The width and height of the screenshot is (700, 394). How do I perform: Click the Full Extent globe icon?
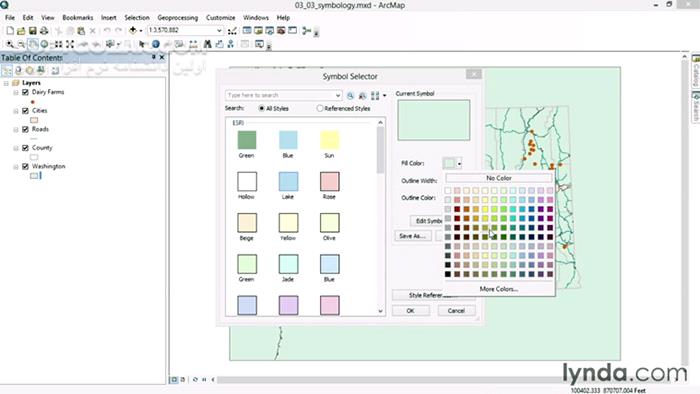point(45,44)
